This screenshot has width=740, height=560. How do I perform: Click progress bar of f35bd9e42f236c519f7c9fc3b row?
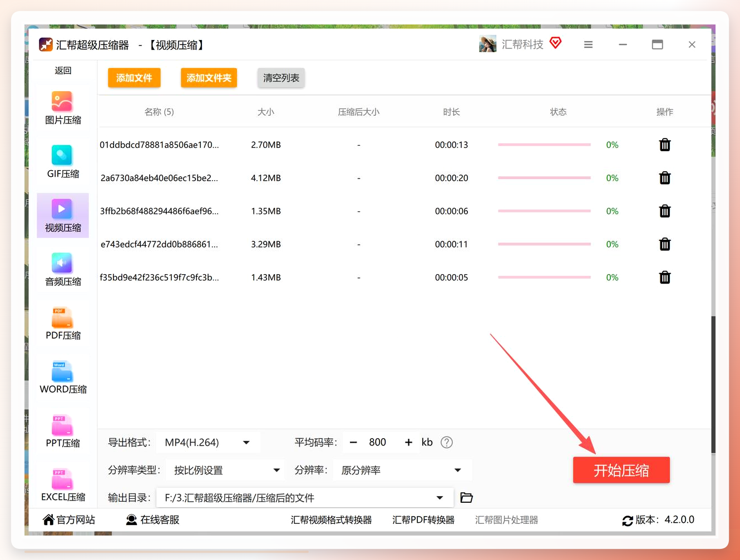click(x=544, y=277)
